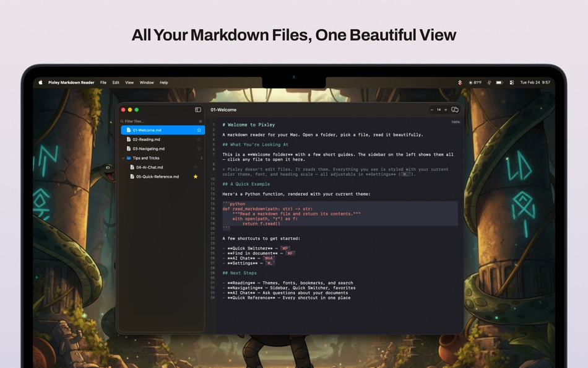Click the star filter icon above the file list
This screenshot has width=588, height=368.
pos(201,121)
